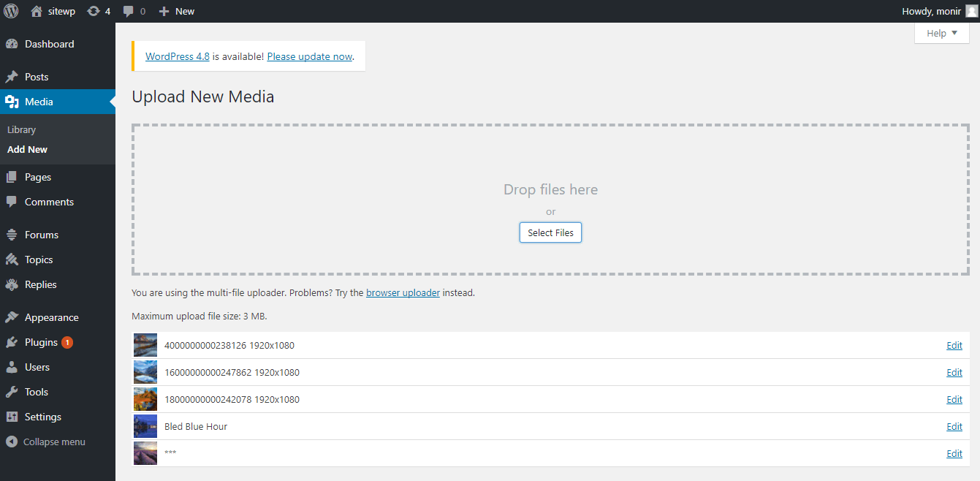Viewport: 980px width, 481px height.
Task: Click the Drop files here area text
Action: (550, 189)
